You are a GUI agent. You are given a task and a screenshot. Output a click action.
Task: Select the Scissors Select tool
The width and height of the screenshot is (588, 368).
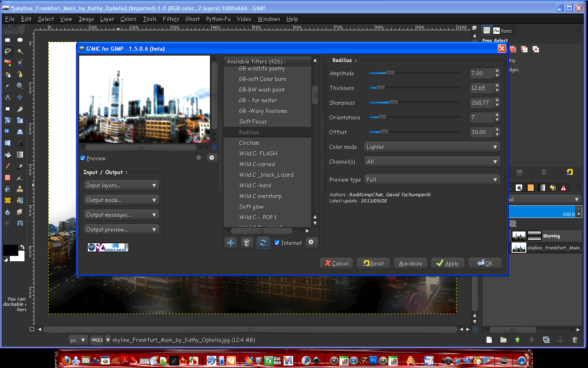point(20,63)
